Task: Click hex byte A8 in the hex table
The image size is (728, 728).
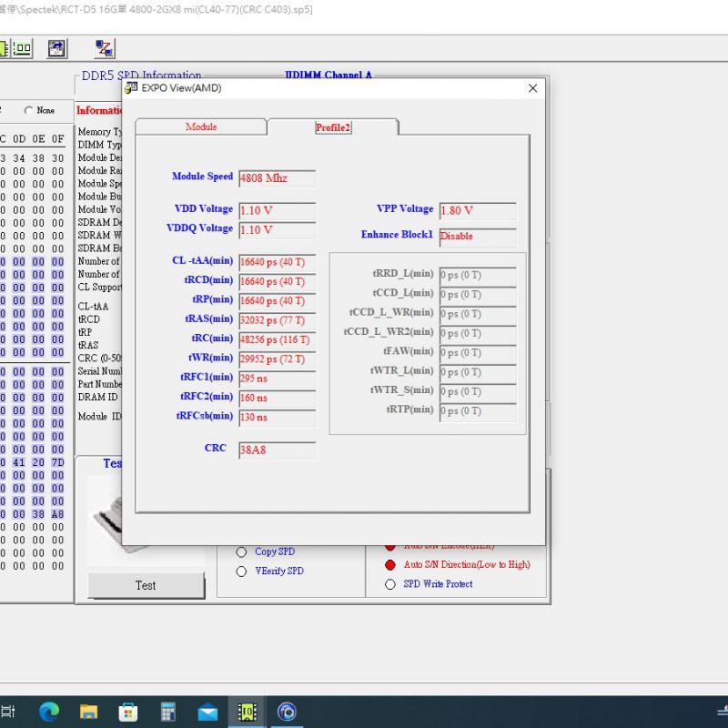Action: click(x=57, y=514)
